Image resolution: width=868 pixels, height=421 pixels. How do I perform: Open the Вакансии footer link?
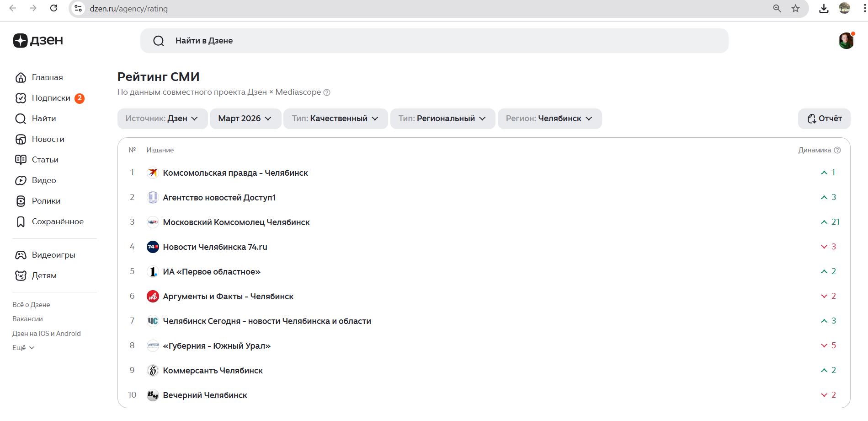tap(27, 319)
